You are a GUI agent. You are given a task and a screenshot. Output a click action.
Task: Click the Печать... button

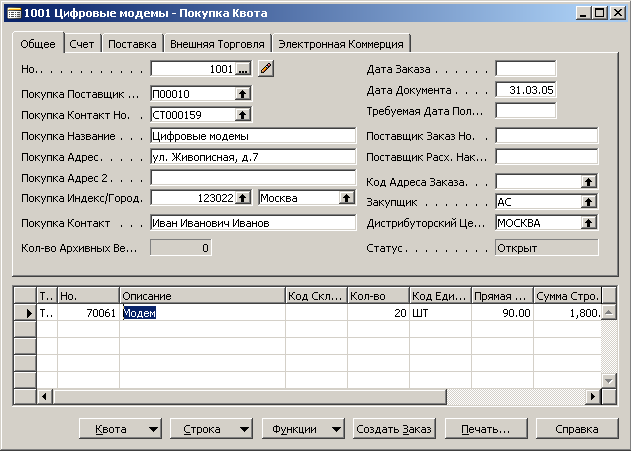[486, 429]
